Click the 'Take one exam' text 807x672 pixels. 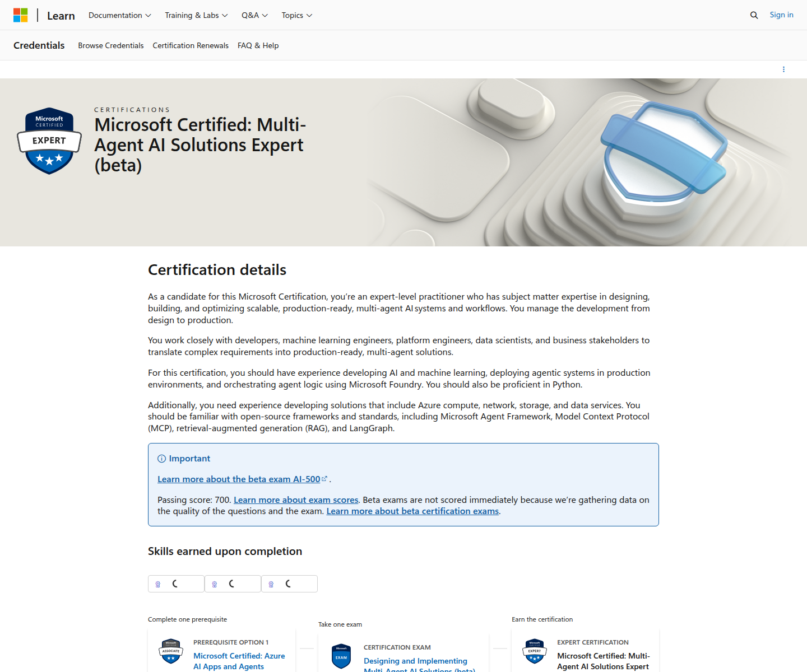click(x=340, y=624)
